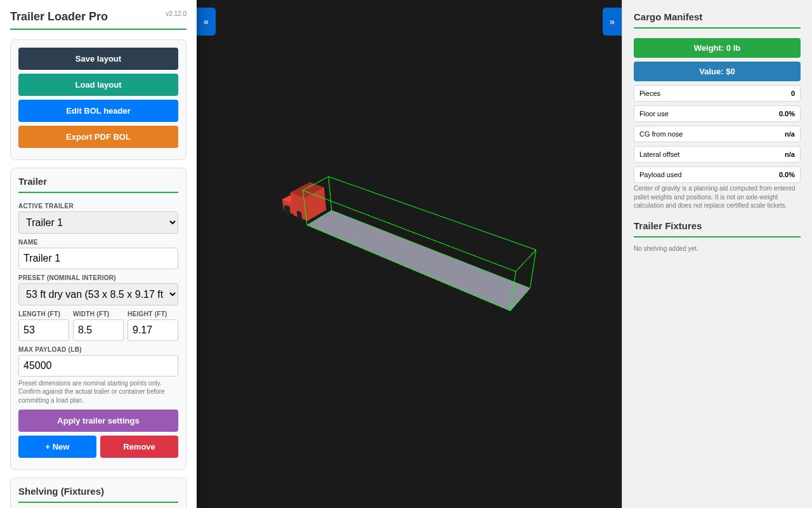Viewport: 812px width, 508px height.
Task: Apply trailer settings
Action: click(98, 420)
